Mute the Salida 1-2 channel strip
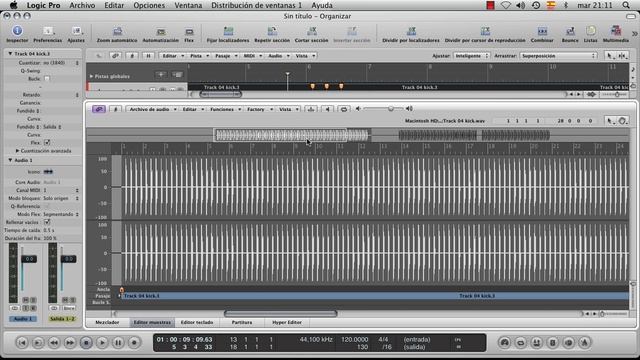Viewport: 640px width, 360px height. (65, 300)
